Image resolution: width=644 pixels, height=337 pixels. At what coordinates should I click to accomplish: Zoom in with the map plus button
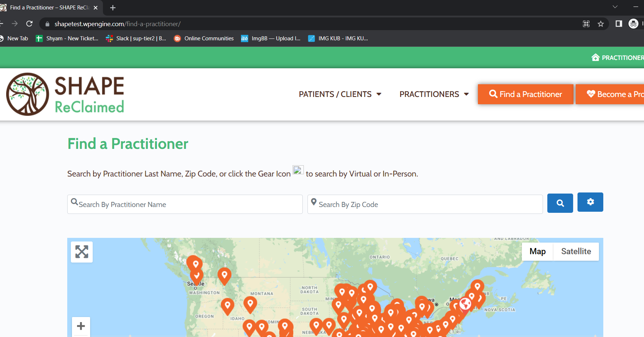coord(81,326)
